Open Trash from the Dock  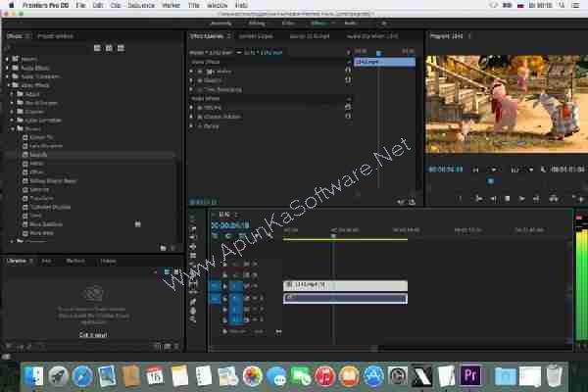[x=554, y=376]
